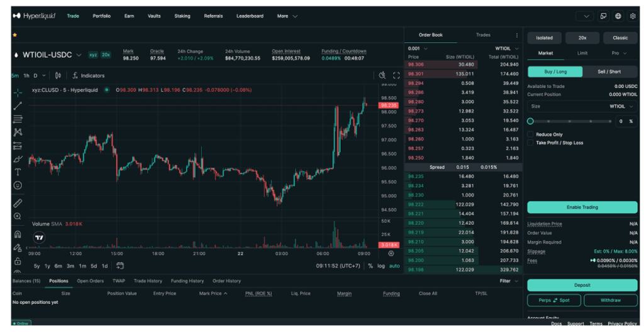Open the Isolated margin mode button
This screenshot has height=336, width=644.
click(x=544, y=38)
